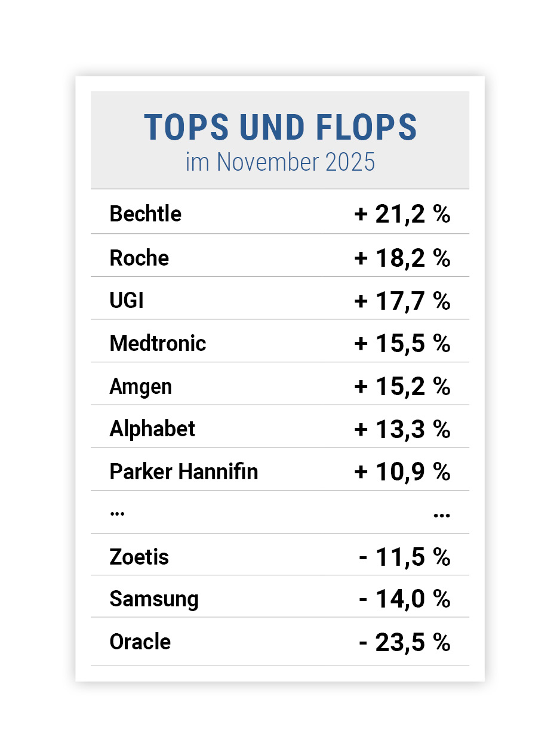Viewport: 560px width, 746px height.
Task: Select the Bechtle company name
Action: click(145, 214)
